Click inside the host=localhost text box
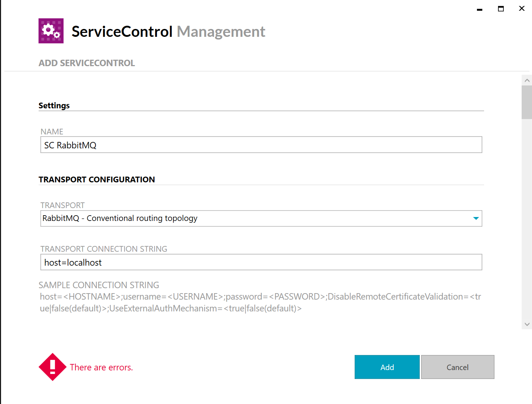The height and width of the screenshot is (404, 532). 261,262
